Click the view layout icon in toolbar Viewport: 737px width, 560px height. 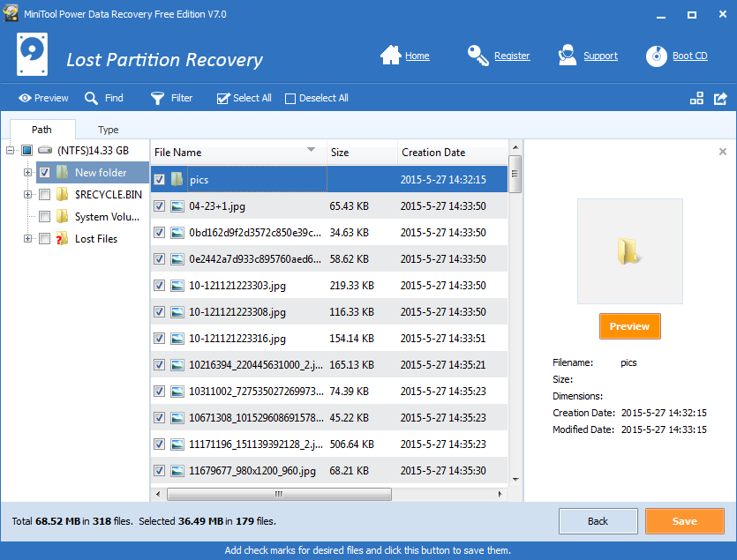click(x=696, y=98)
